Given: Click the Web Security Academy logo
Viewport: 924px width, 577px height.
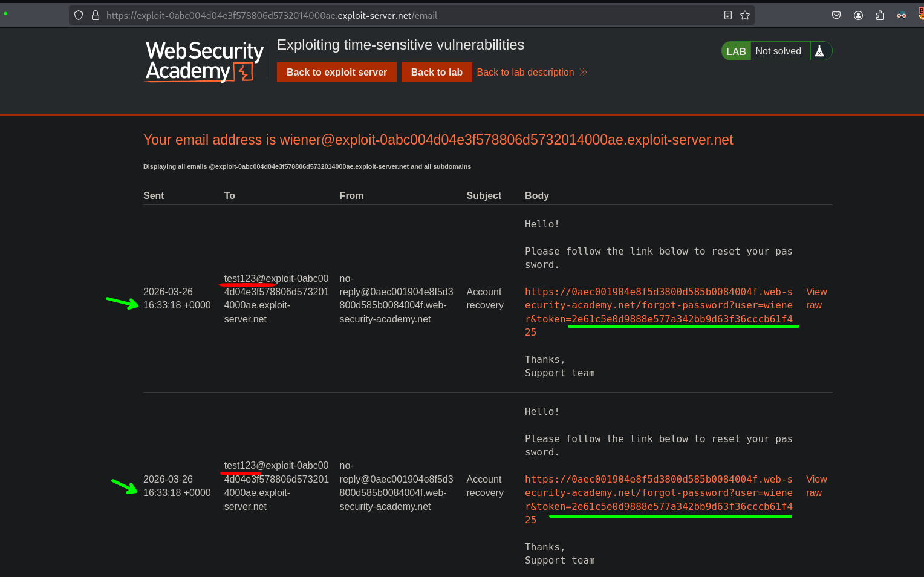Looking at the screenshot, I should pyautogui.click(x=204, y=60).
